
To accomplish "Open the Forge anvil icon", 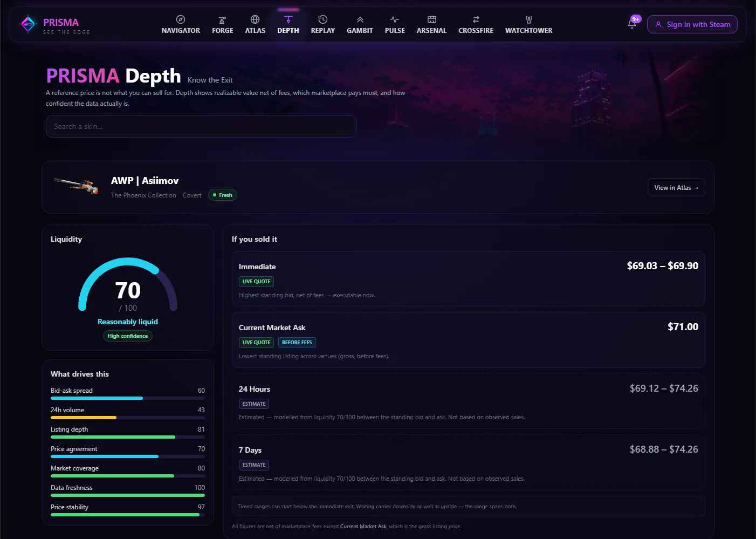I will click(x=222, y=20).
